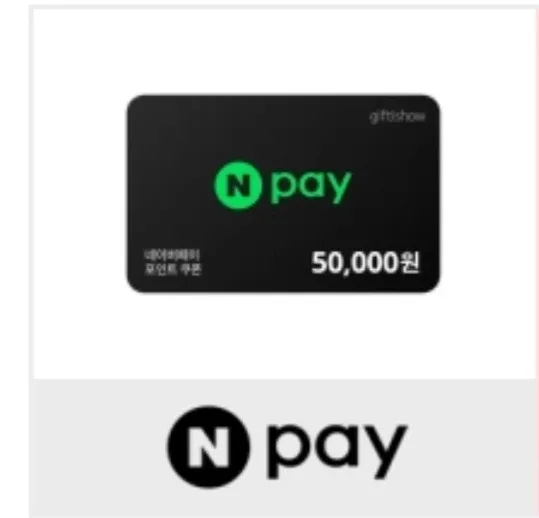Click the '50' digits of the card amount
This screenshot has height=518, width=539.
(326, 263)
